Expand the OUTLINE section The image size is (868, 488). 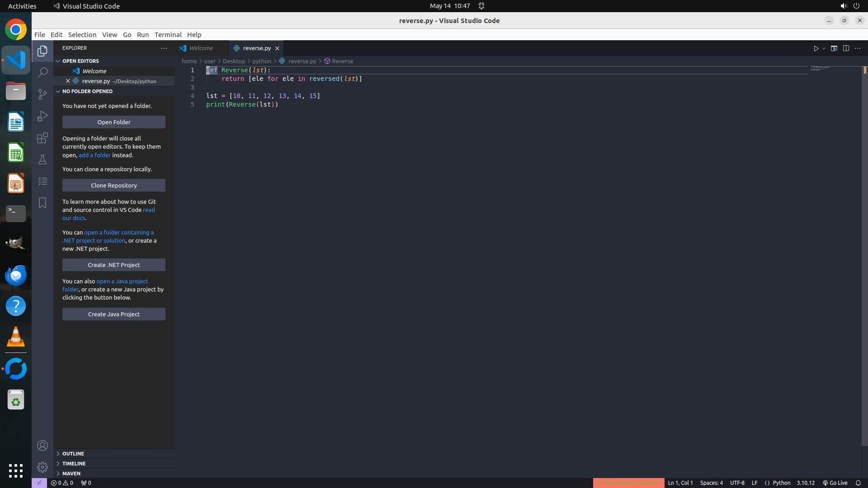tap(73, 454)
